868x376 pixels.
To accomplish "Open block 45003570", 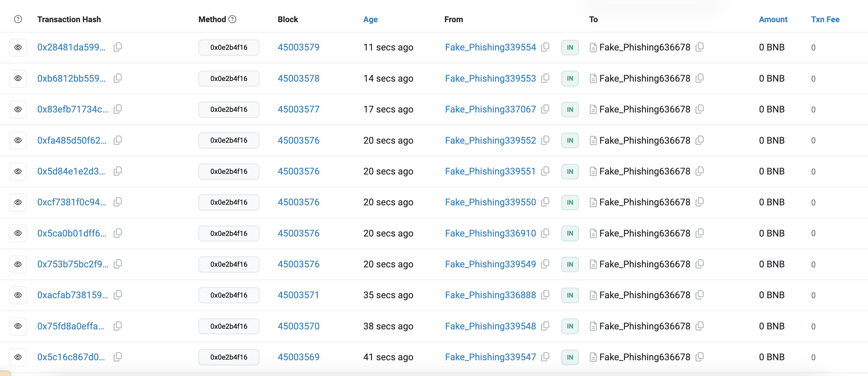I will click(x=299, y=326).
